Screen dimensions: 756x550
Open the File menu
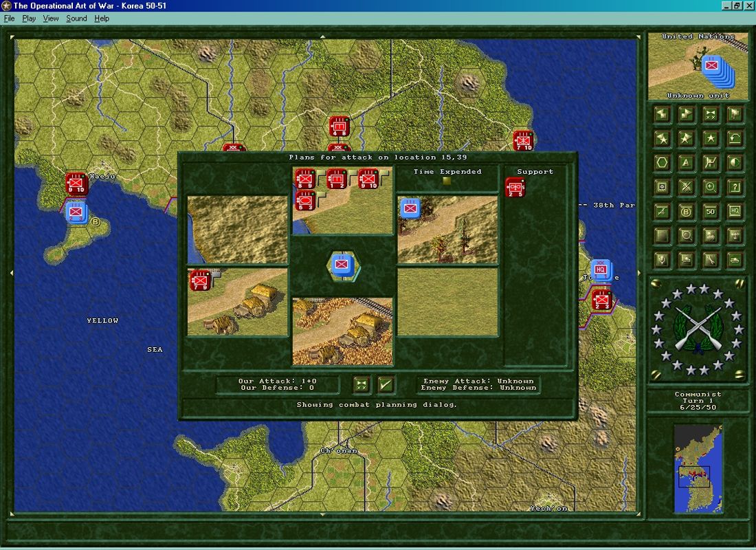(x=9, y=19)
